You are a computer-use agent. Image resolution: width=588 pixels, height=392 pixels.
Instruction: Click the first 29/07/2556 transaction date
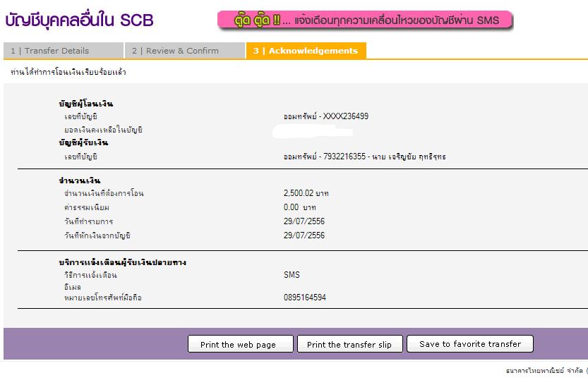tap(304, 221)
